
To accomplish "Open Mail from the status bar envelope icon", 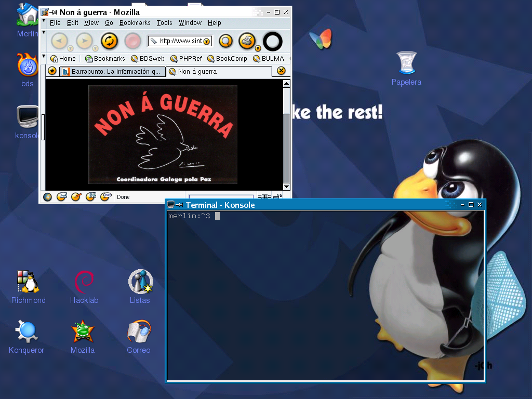I will 62,196.
